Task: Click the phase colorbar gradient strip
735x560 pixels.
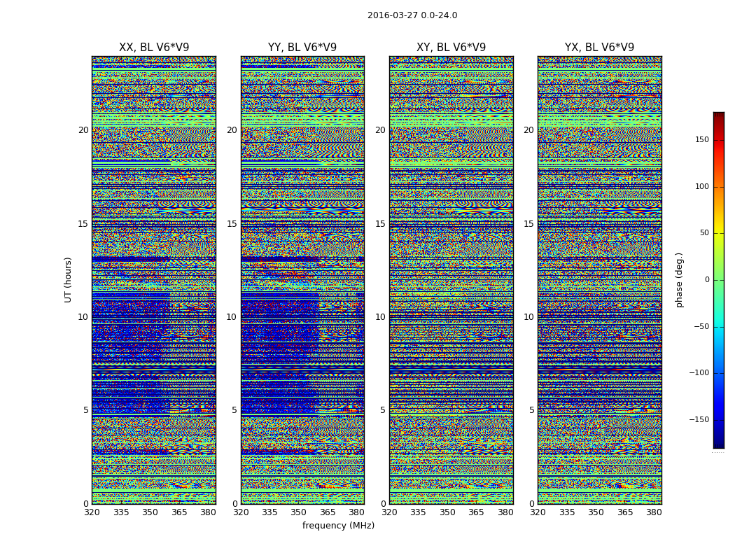Action: click(x=719, y=280)
